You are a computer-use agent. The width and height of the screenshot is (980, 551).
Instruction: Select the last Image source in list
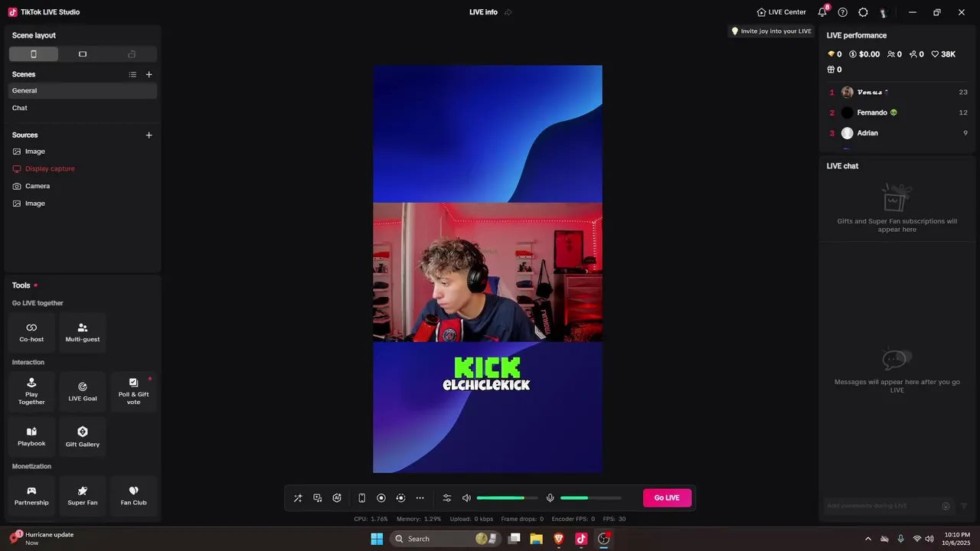83,204
